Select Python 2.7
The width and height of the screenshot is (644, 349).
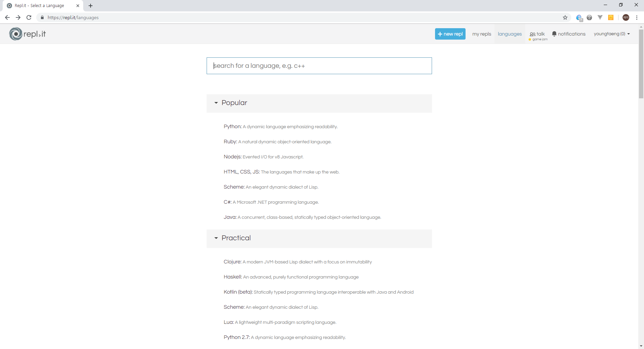click(x=284, y=337)
